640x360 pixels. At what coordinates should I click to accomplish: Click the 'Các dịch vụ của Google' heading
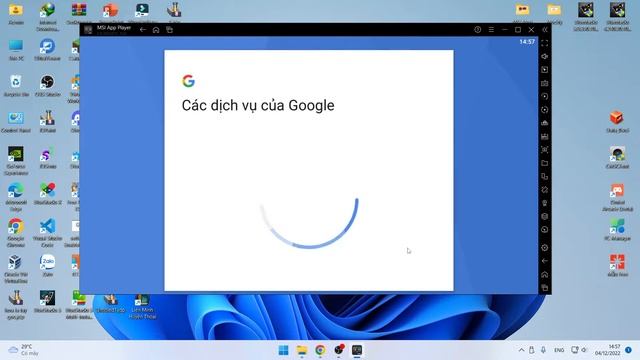[258, 105]
